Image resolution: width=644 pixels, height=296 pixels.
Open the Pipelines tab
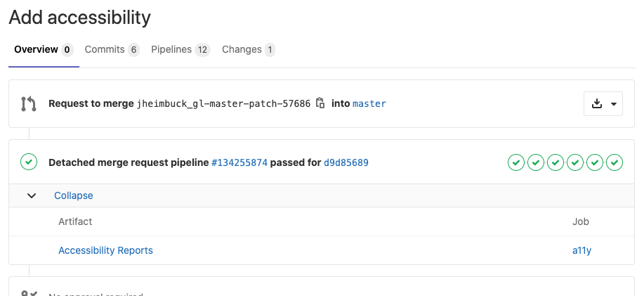coord(180,50)
